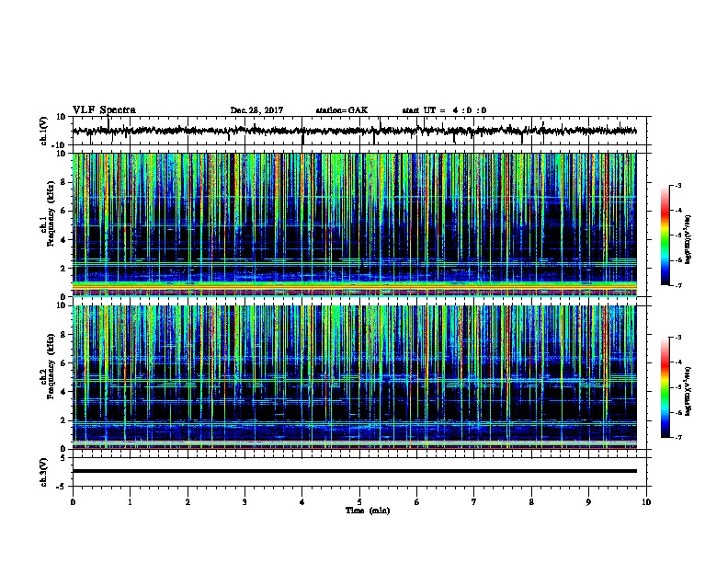Viewport: 728px width, 563px height.
Task: Click the time axis tick label 5
Action: point(359,502)
